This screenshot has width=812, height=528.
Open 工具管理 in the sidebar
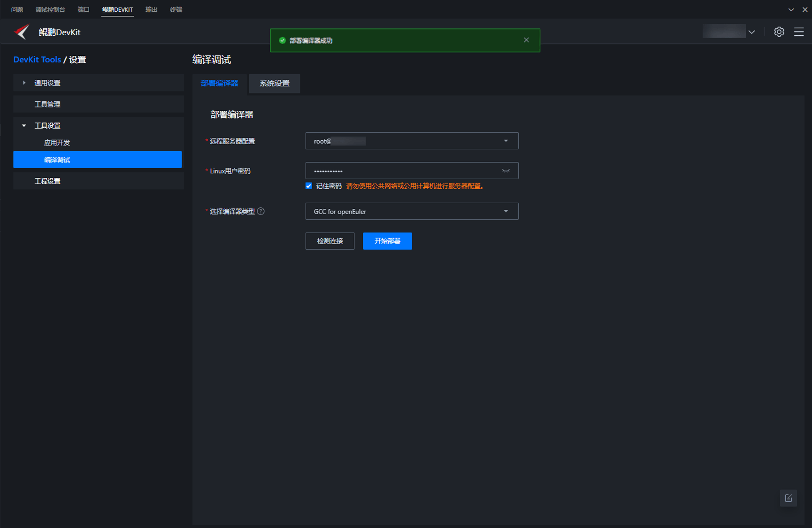pos(98,104)
